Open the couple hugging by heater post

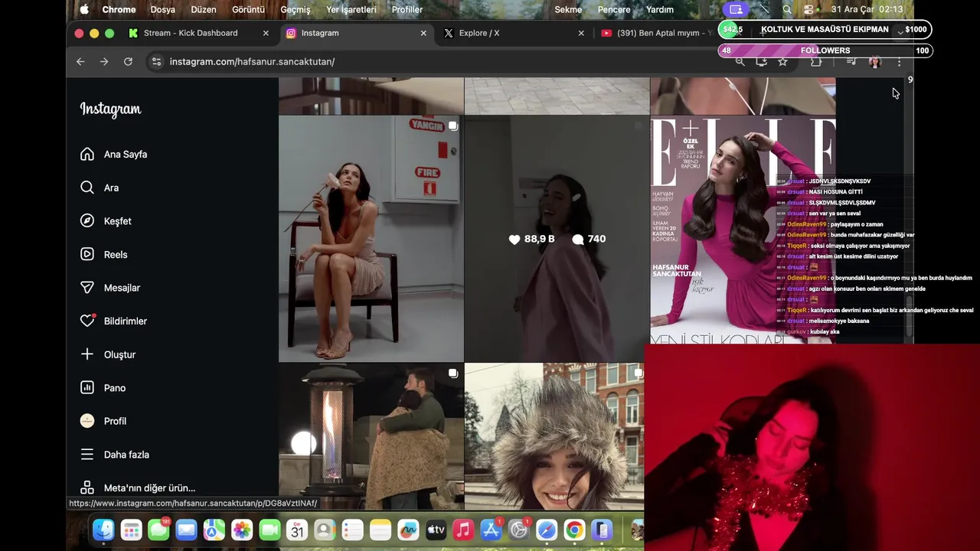click(x=371, y=436)
